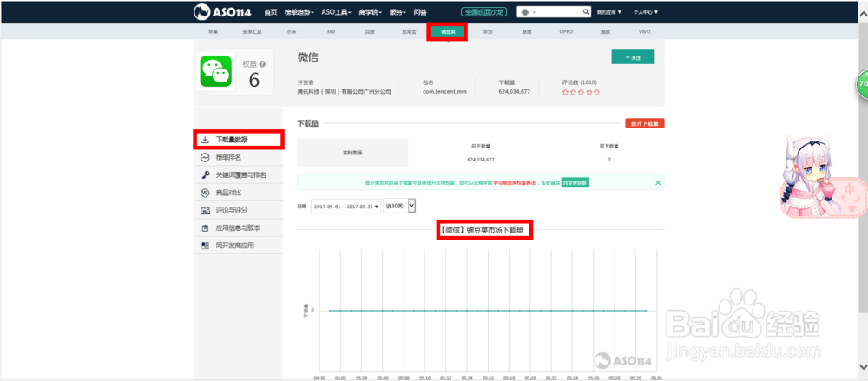This screenshot has width=868, height=381.
Task: Open the ASO工具 dropdown menu
Action: point(338,11)
